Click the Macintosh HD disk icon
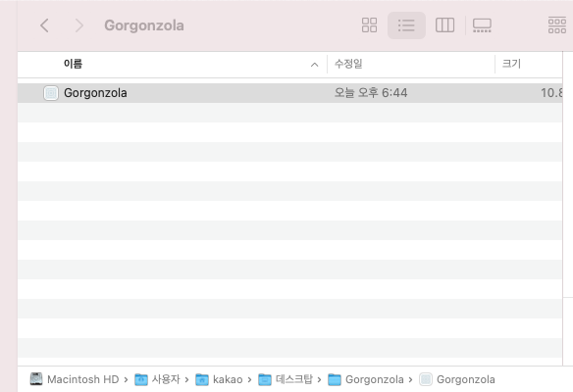This screenshot has height=392, width=573. (36, 379)
